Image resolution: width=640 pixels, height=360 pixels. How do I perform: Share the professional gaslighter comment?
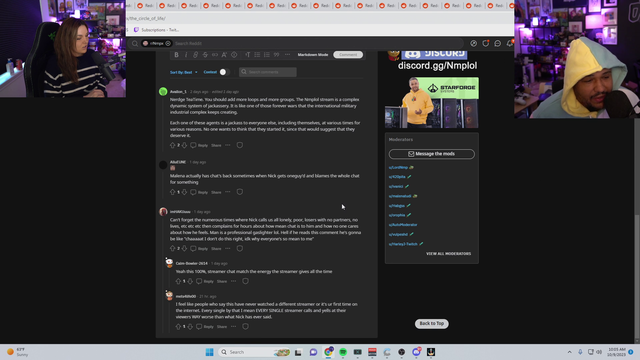click(x=216, y=249)
